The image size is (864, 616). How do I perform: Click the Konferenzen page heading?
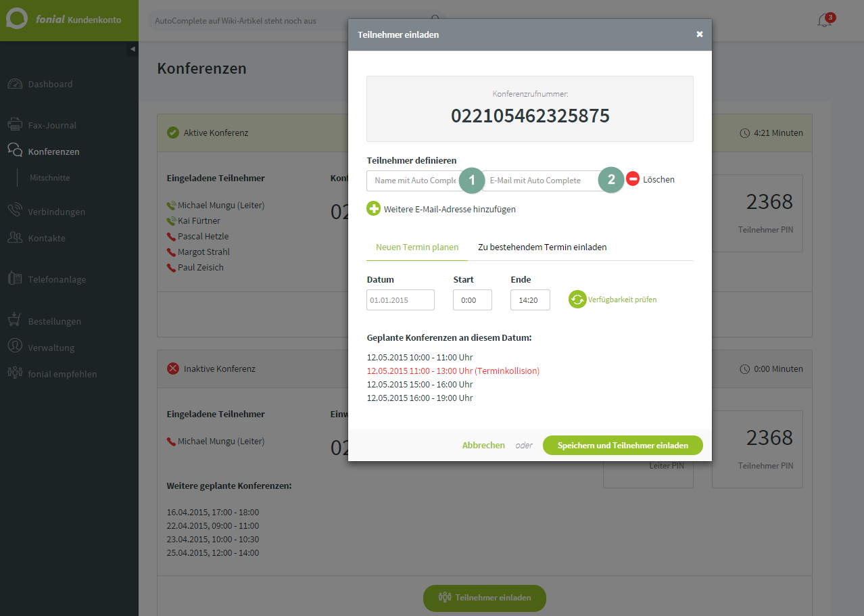(x=201, y=68)
